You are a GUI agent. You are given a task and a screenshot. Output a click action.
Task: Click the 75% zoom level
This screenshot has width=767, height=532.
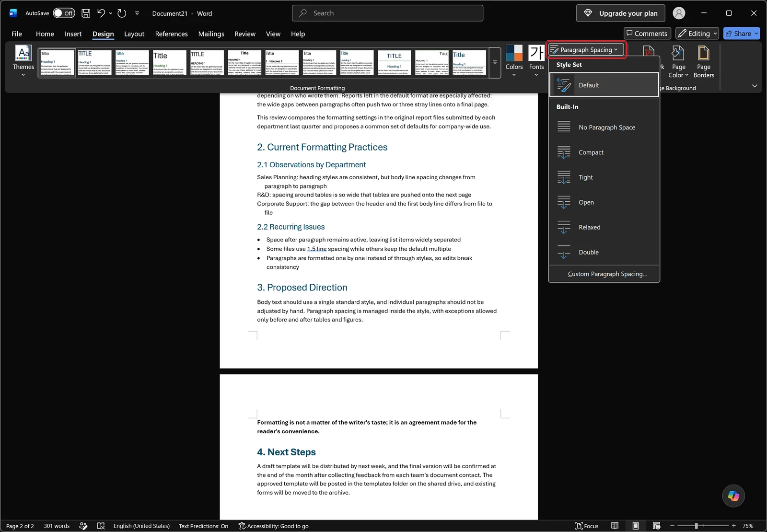pyautogui.click(x=748, y=526)
